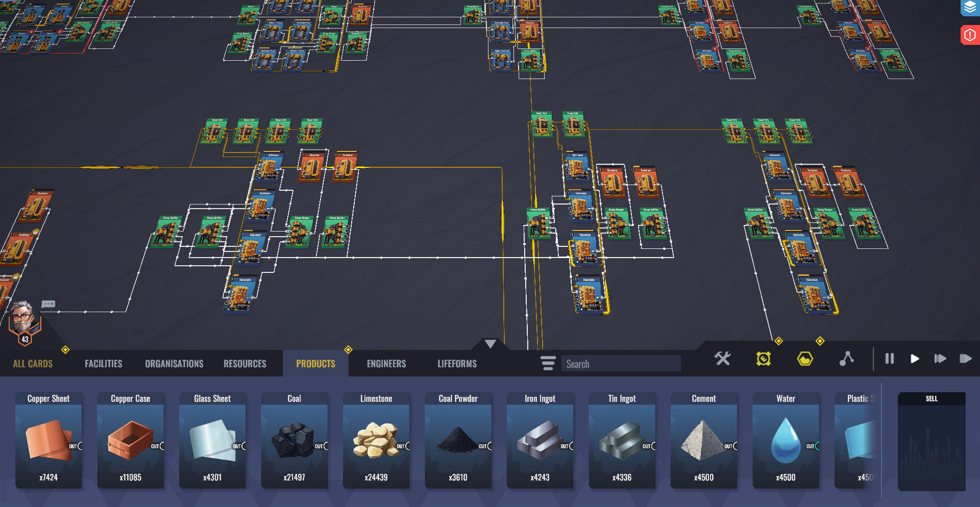Set game speed to fastest
Image resolution: width=980 pixels, height=507 pixels.
(965, 359)
